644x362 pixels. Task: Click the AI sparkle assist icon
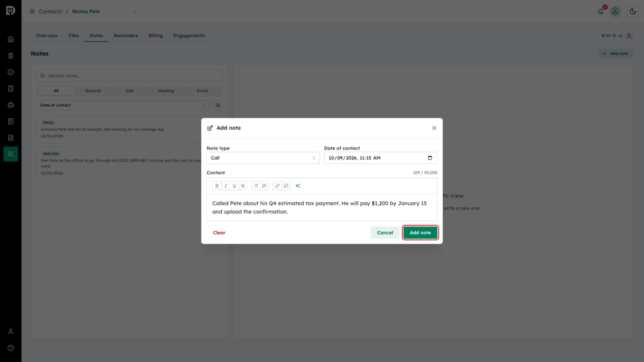pyautogui.click(x=297, y=186)
